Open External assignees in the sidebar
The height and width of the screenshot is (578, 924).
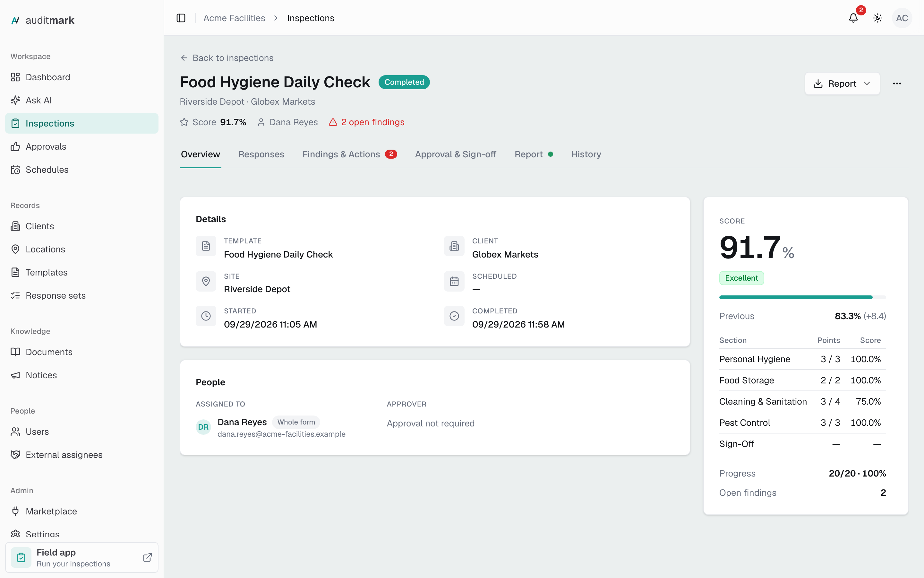[82, 454]
